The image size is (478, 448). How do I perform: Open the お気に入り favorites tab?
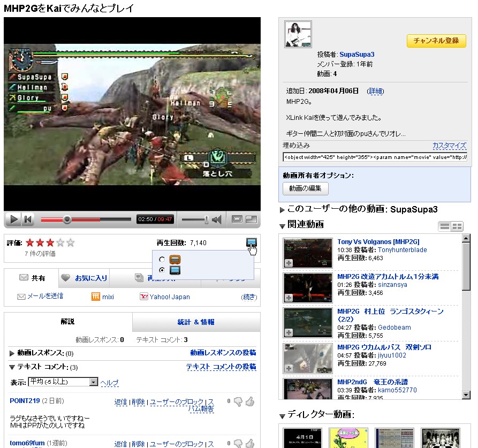click(x=84, y=278)
